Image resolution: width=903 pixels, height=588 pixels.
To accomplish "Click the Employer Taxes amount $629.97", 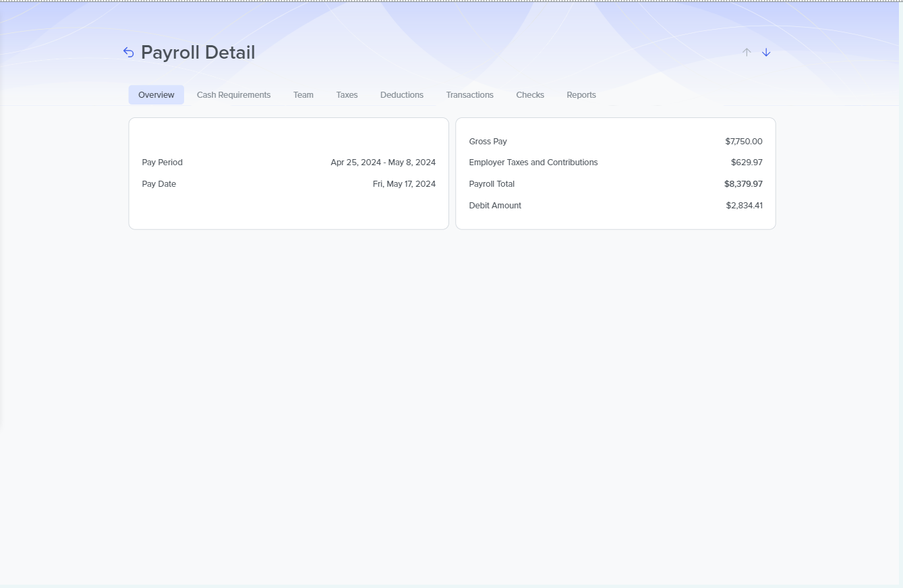I will tap(747, 163).
